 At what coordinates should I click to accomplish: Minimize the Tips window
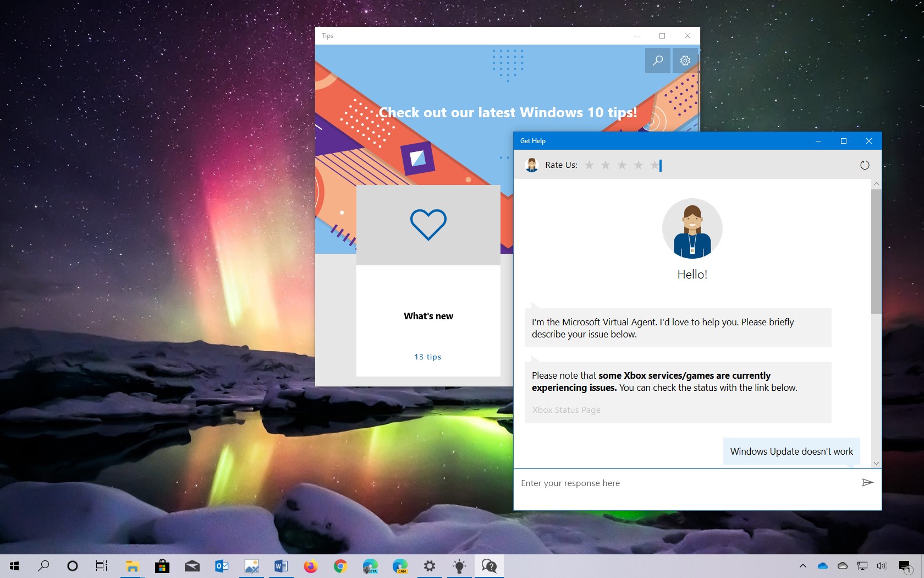[x=637, y=36]
